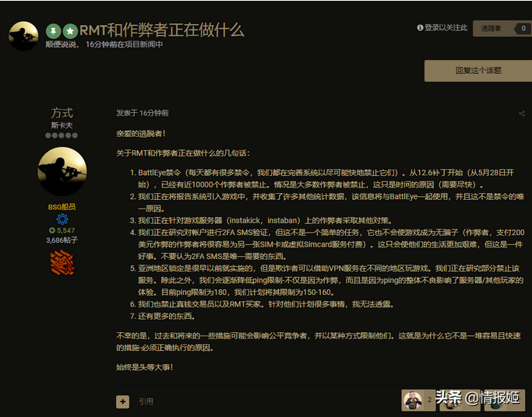Click the orange patterned badge under post count
This screenshot has width=532, height=417.
(x=62, y=262)
